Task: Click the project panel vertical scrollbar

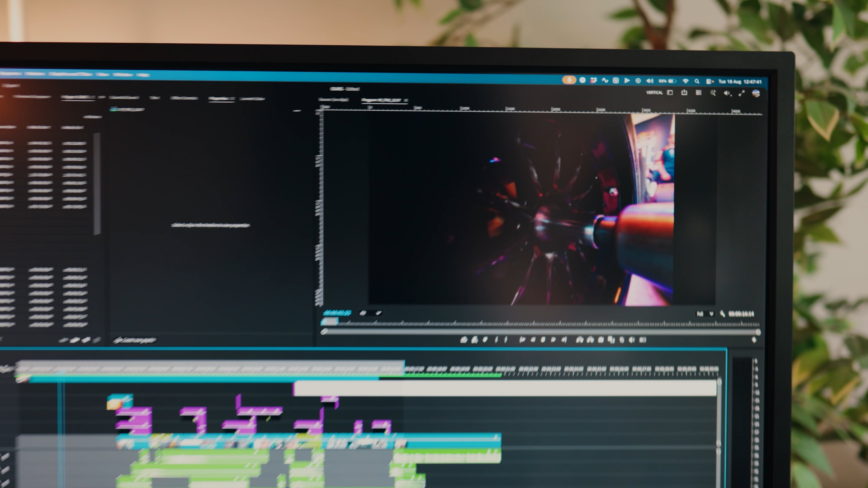Action: (97, 183)
